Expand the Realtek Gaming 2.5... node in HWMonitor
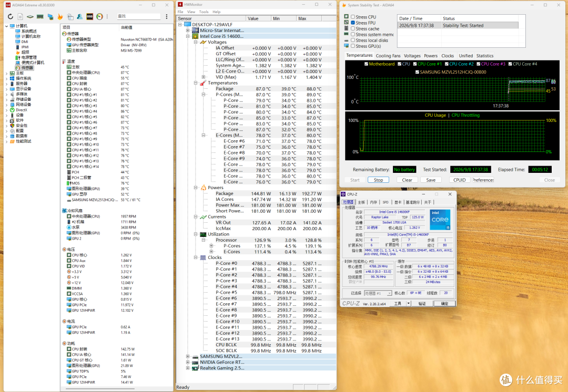 pyautogui.click(x=188, y=368)
